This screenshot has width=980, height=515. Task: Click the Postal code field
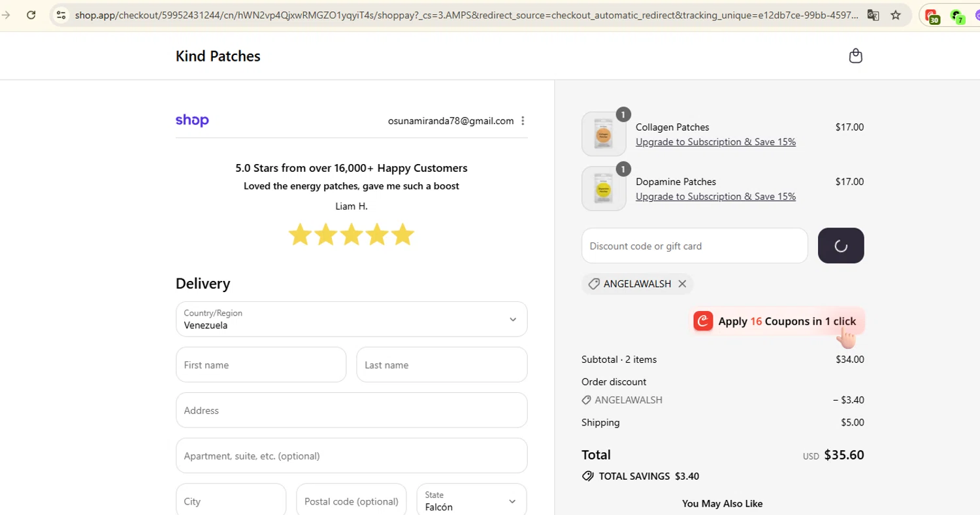point(351,501)
